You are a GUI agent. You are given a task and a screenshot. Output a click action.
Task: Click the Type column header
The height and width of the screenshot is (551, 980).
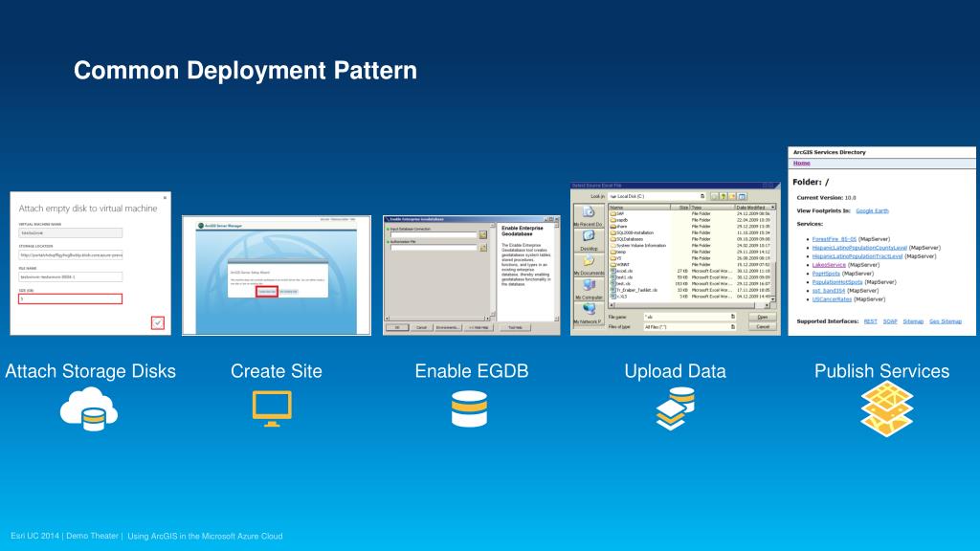[x=711, y=207]
